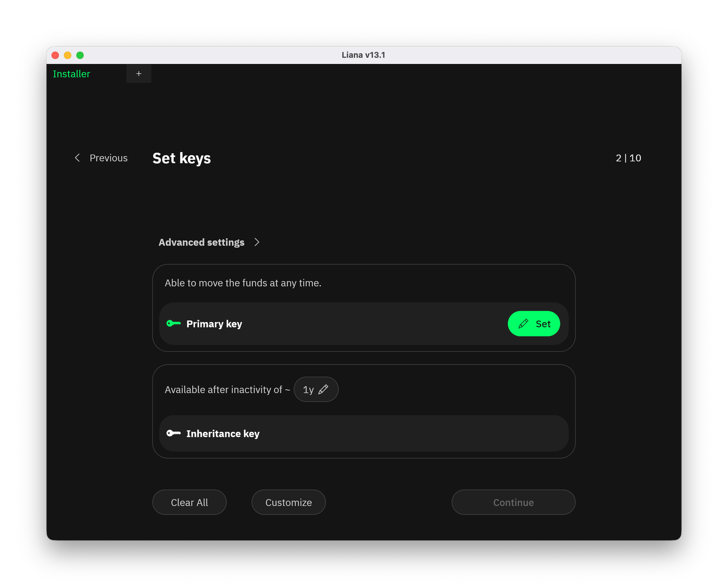
Task: Click the pencil icon on Set button
Action: click(523, 323)
